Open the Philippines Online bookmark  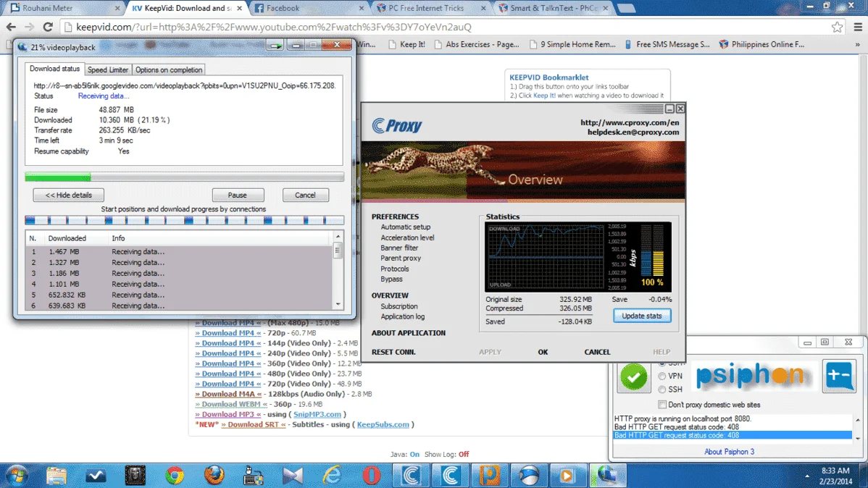pyautogui.click(x=761, y=44)
